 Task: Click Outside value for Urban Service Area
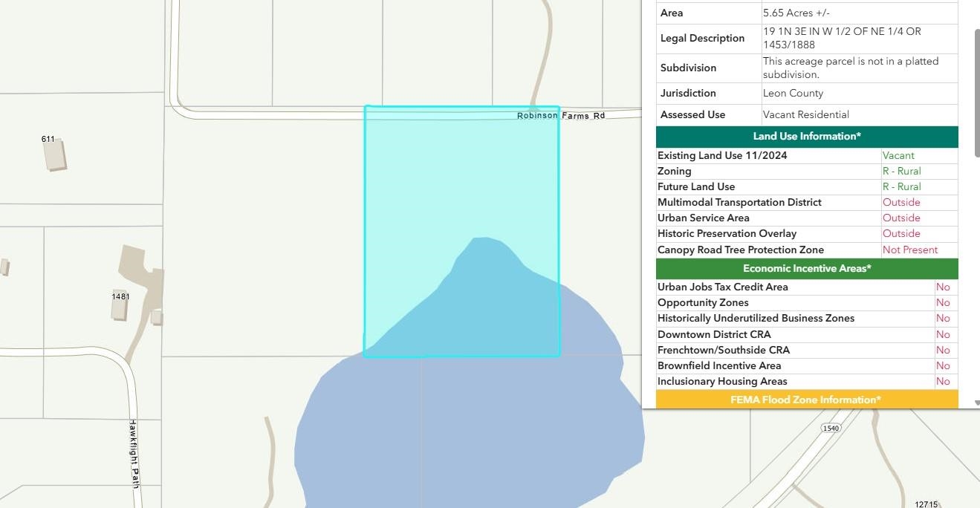point(901,218)
